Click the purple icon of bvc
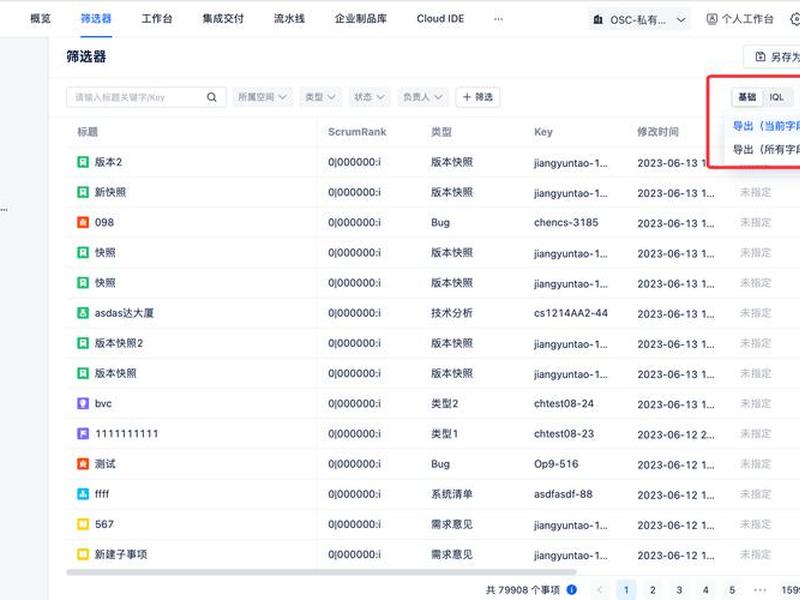The height and width of the screenshot is (600, 800). tap(83, 404)
